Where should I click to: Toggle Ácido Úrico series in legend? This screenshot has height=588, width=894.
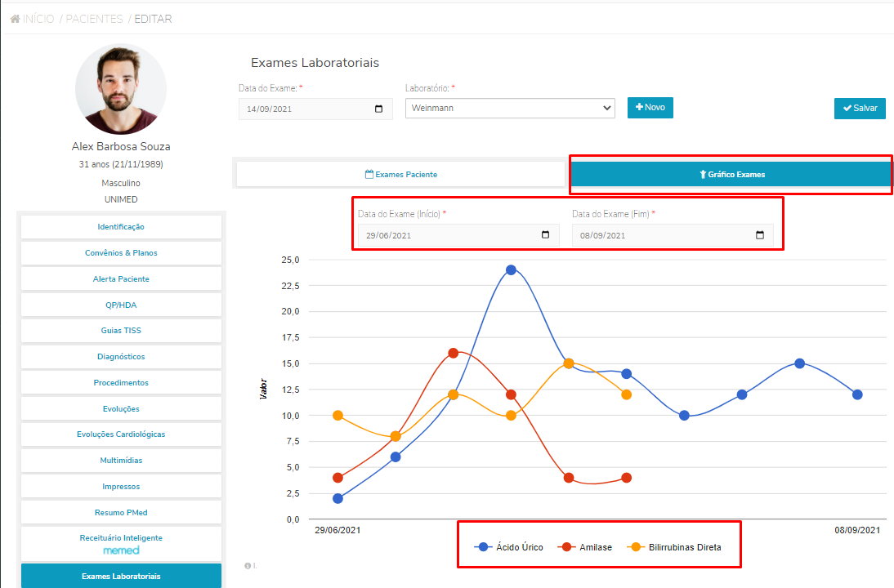(x=508, y=547)
